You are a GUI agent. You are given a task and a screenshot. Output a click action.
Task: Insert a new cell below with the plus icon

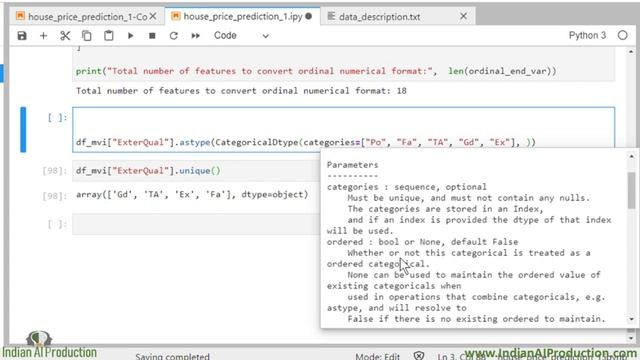(43, 36)
